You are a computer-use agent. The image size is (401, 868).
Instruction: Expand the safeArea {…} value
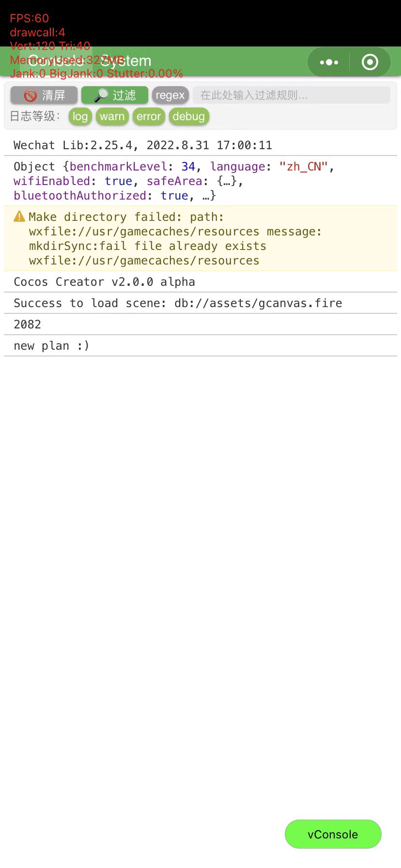coord(227,181)
